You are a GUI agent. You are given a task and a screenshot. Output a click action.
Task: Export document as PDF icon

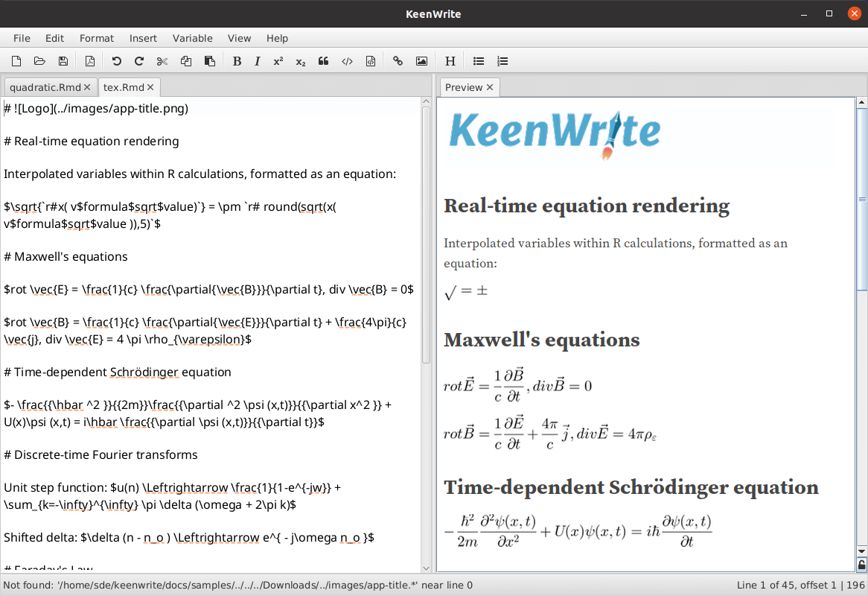tap(89, 61)
